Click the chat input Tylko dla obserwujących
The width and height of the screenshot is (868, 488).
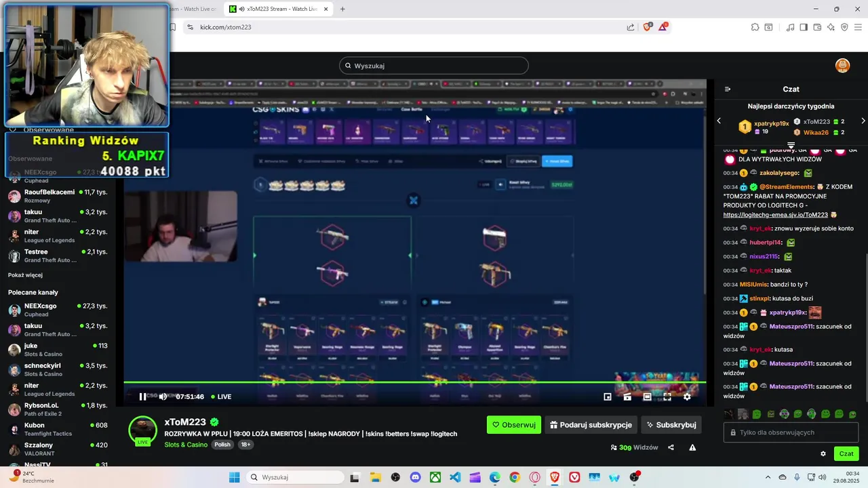791,432
